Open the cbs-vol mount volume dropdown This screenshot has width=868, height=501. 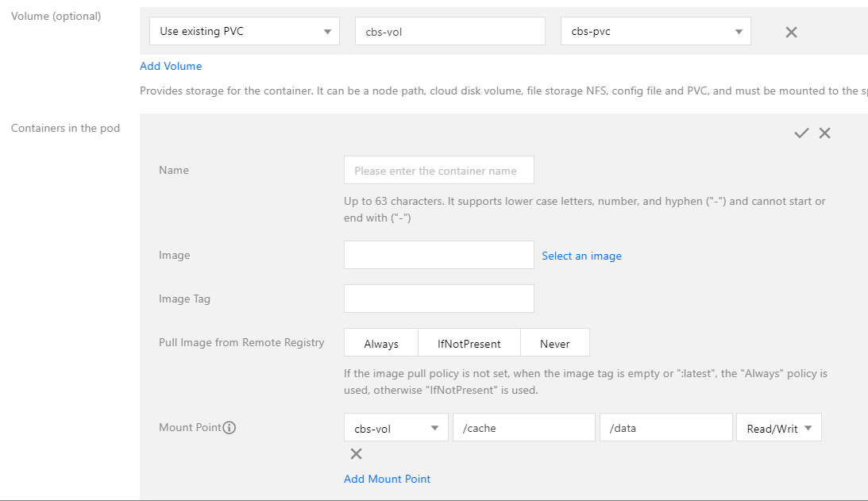pos(395,428)
